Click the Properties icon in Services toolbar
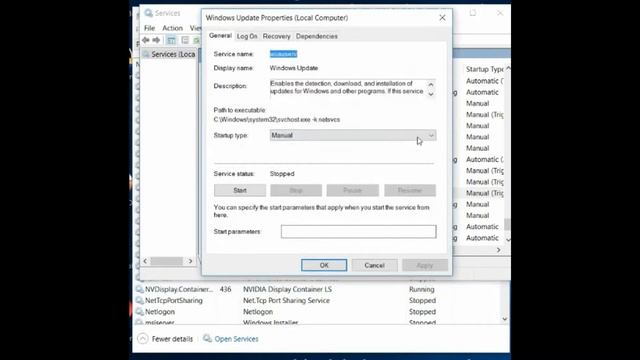 (x=185, y=40)
